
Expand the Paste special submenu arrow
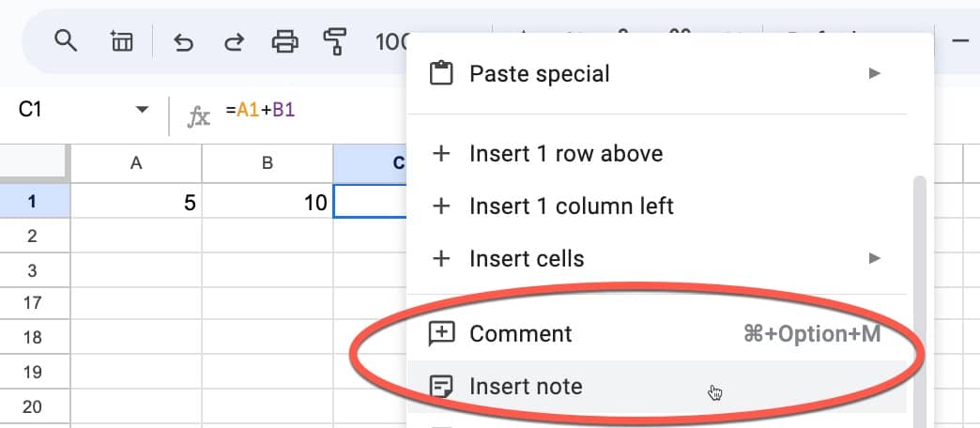875,74
